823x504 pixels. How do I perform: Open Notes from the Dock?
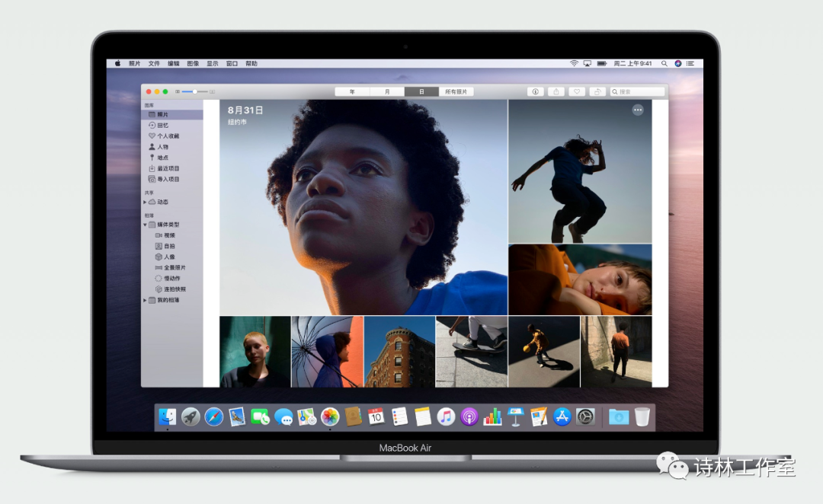click(x=422, y=417)
